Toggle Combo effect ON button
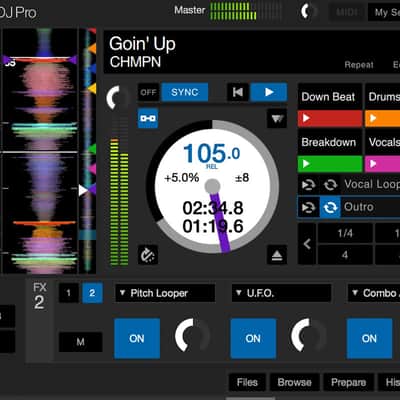This screenshot has height=400, width=400. coord(369,338)
